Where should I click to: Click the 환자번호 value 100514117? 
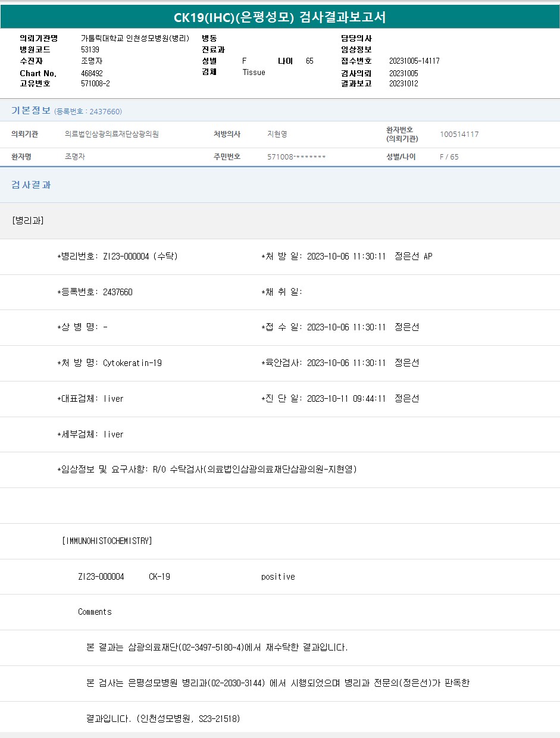point(459,135)
